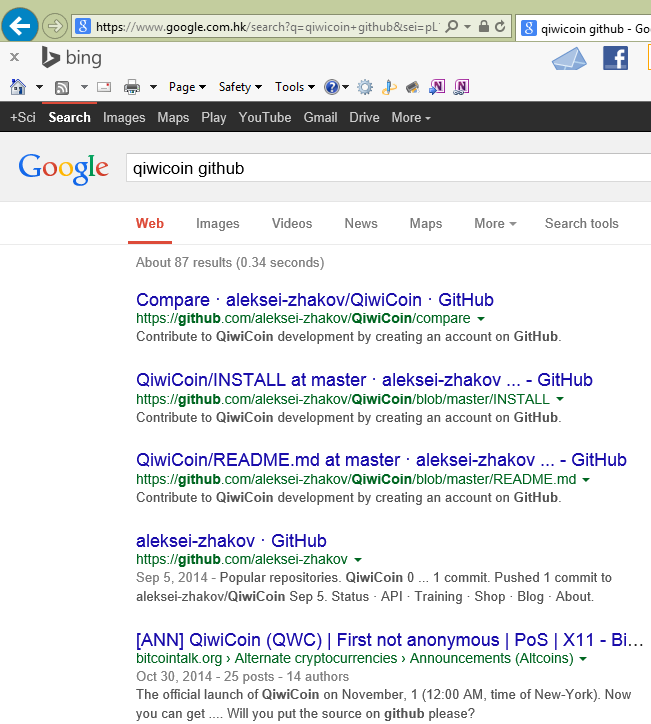Go back with the browser Back arrow
Viewport: 651px width, 724px height.
[19, 25]
